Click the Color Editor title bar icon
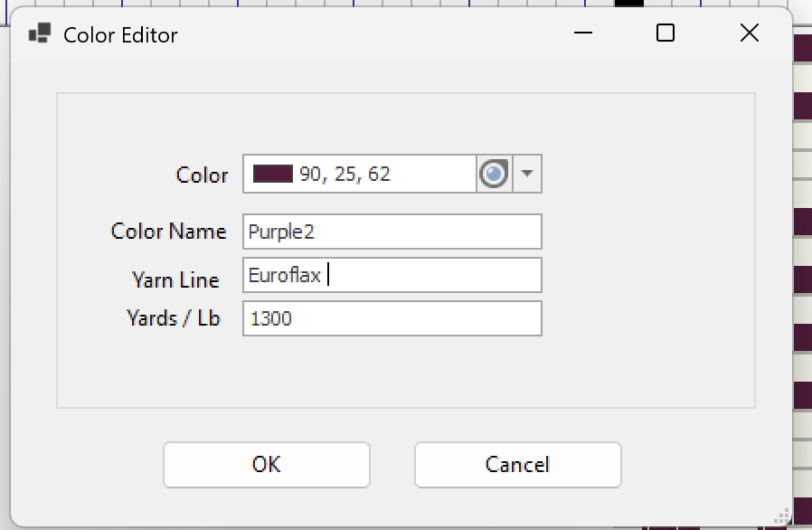 [39, 34]
